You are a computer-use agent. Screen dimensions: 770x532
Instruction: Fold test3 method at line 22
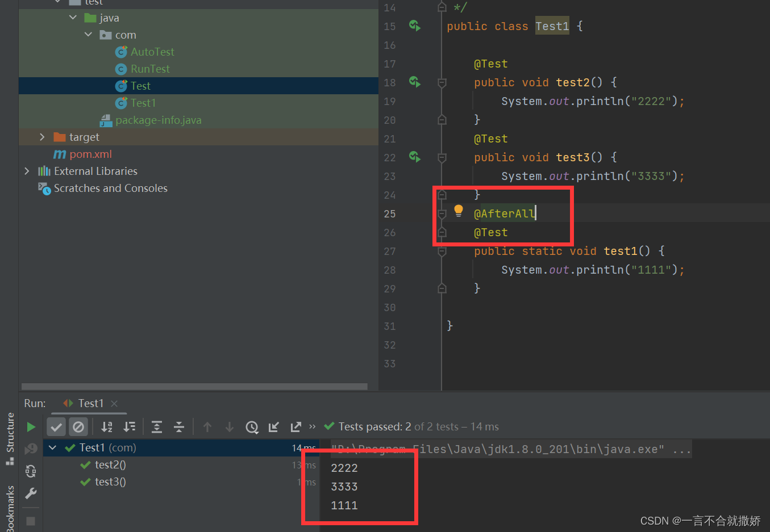(x=442, y=158)
